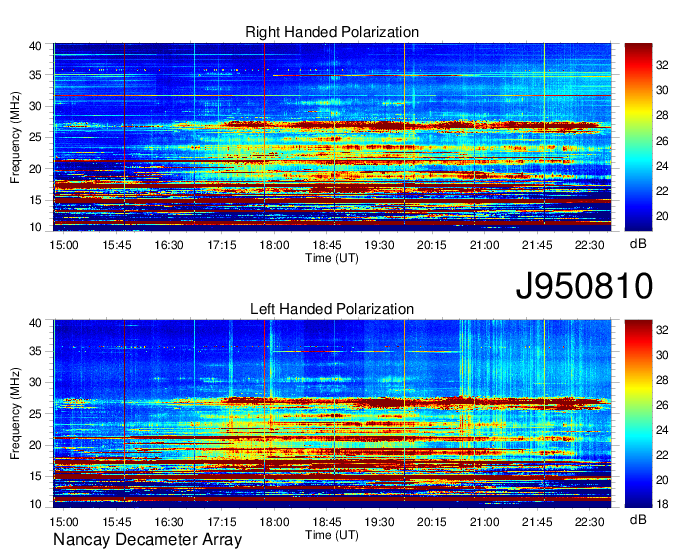Click the 28 dB mark on Right Handed colour bar
Screen dimensions: 680x552
pos(662,115)
